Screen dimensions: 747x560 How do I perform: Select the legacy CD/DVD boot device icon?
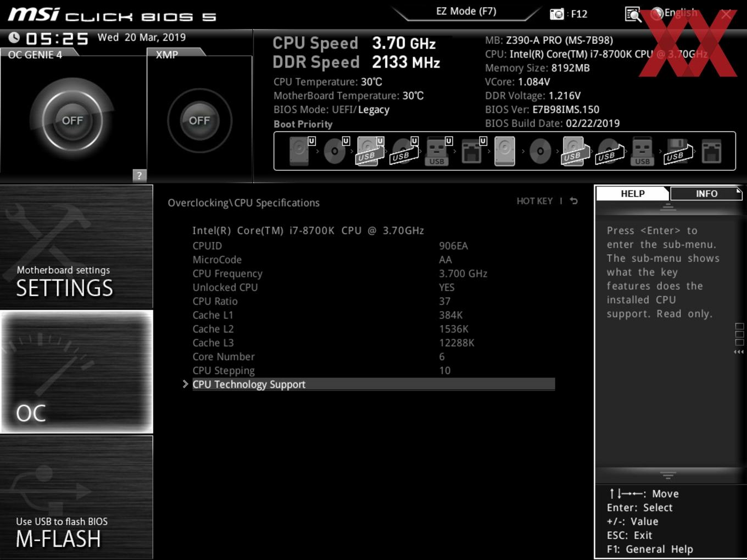click(540, 151)
